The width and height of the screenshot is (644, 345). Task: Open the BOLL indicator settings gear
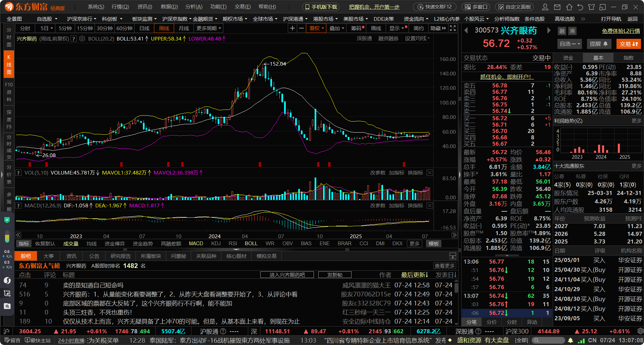point(82,39)
